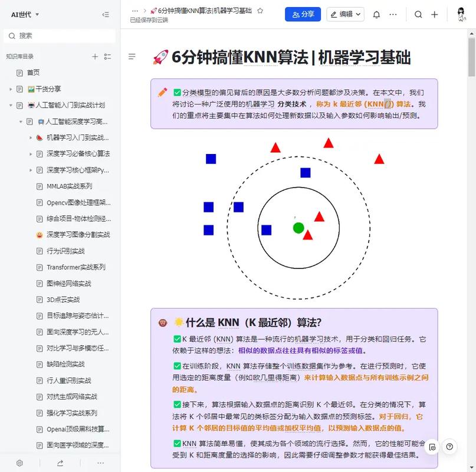Click your avatar at the top right
The image size is (476, 472).
461,15
